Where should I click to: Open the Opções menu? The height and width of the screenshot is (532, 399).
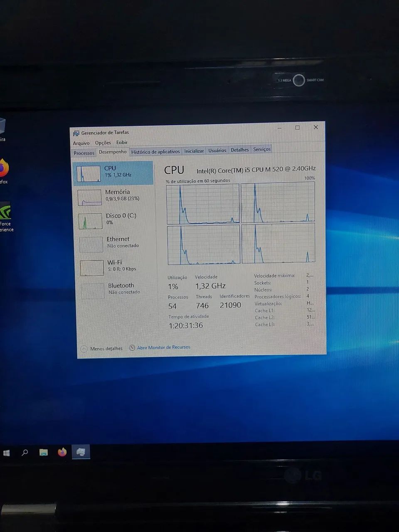[x=103, y=143]
